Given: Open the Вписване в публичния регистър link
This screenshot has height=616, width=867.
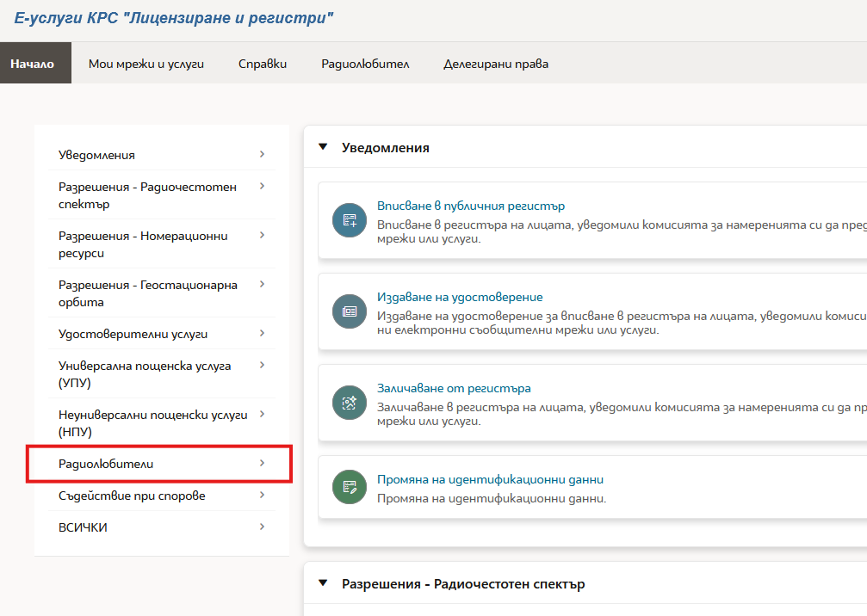Looking at the screenshot, I should pyautogui.click(x=471, y=206).
